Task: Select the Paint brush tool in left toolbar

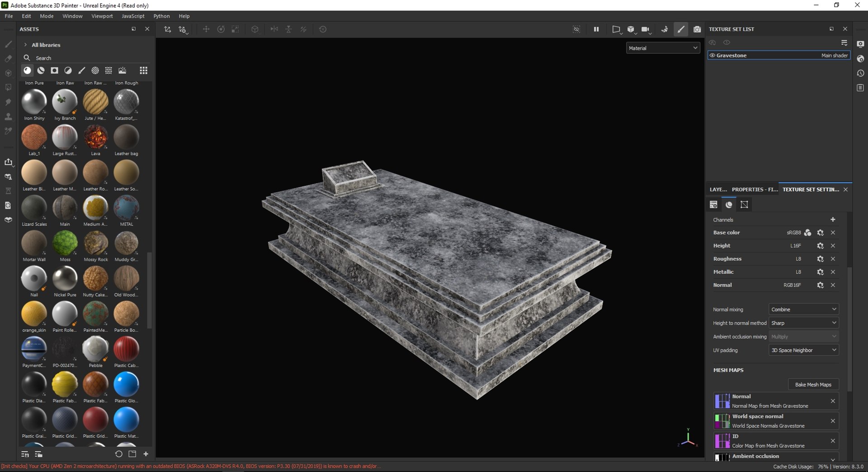Action: point(8,44)
